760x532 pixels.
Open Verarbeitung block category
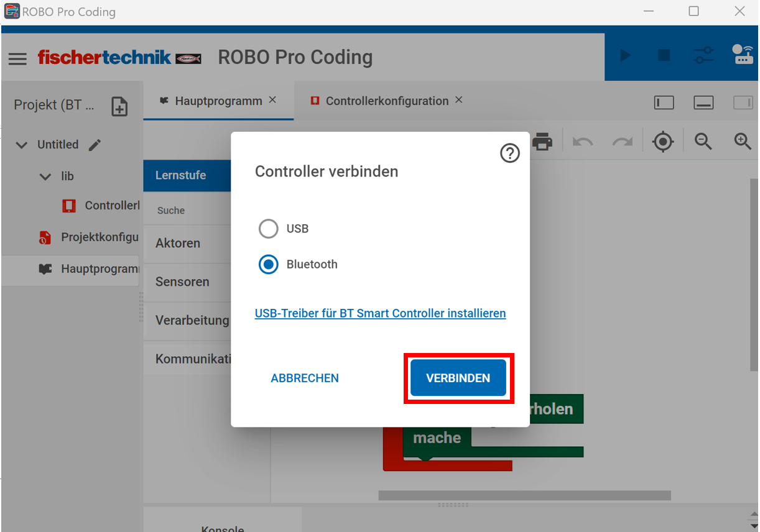187,321
